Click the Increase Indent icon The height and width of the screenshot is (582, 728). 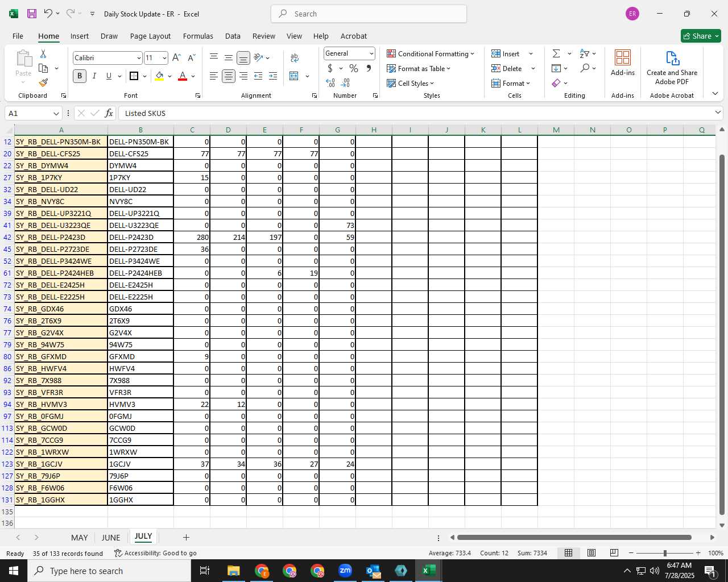(x=273, y=76)
